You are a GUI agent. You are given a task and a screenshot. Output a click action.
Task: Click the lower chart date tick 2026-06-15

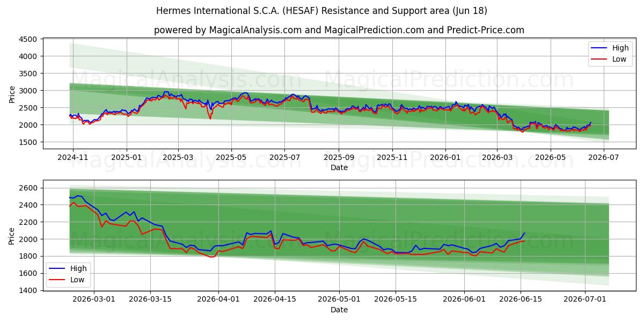click(x=521, y=300)
